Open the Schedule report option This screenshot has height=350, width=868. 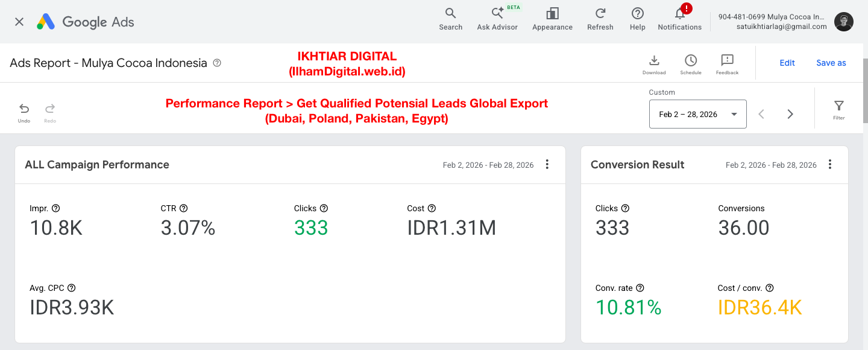(x=691, y=64)
